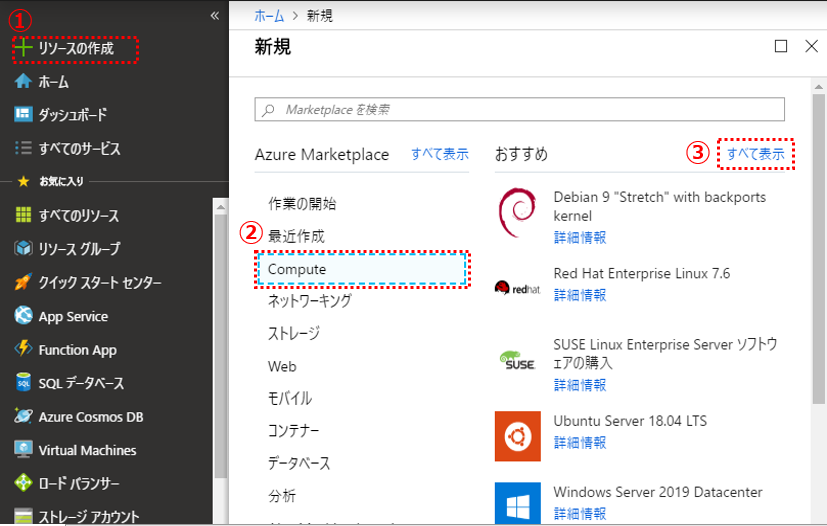Open 詳細情報 link for SUSE Linux

pyautogui.click(x=580, y=385)
